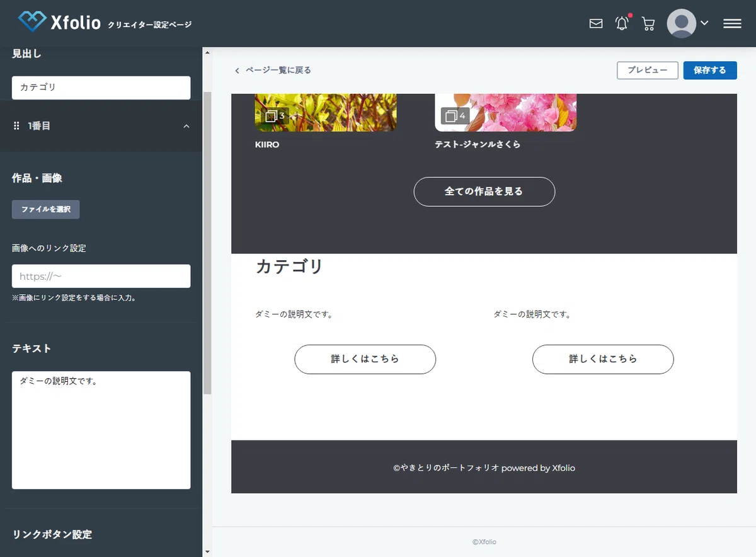
Task: Collapse the 1番目 section chevron
Action: click(x=186, y=126)
